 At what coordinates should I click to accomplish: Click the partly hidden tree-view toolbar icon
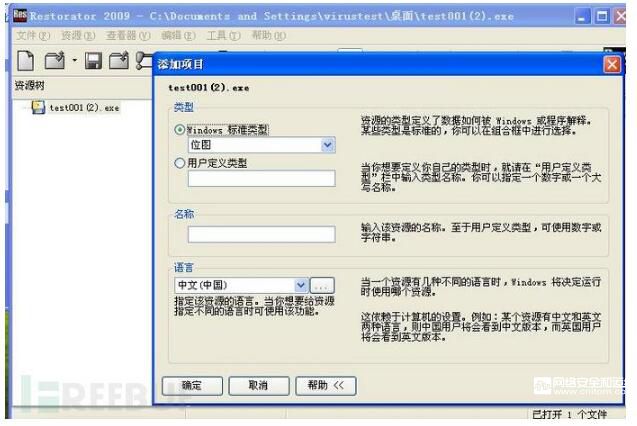click(x=144, y=61)
